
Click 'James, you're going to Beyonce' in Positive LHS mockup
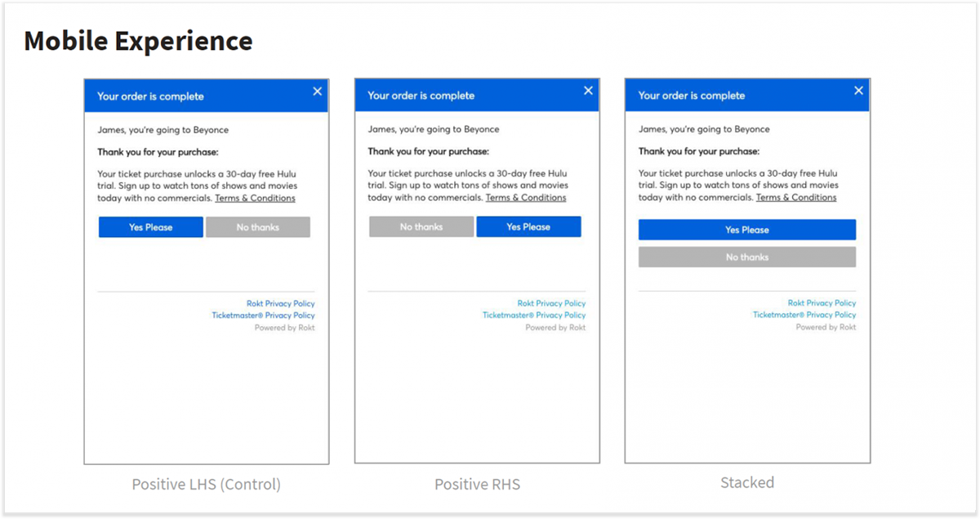coord(163,130)
